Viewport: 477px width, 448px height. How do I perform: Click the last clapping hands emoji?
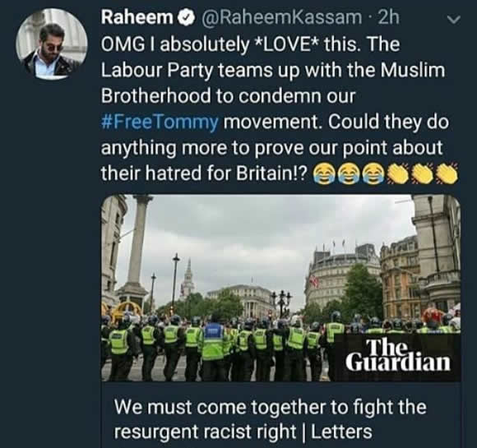tap(447, 174)
